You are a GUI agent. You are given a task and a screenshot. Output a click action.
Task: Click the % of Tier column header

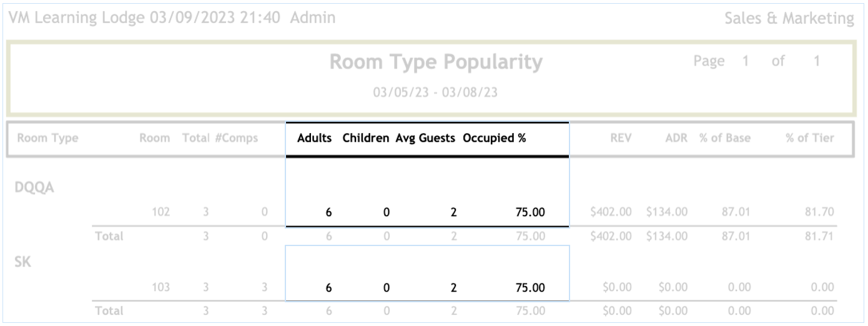pyautogui.click(x=809, y=139)
